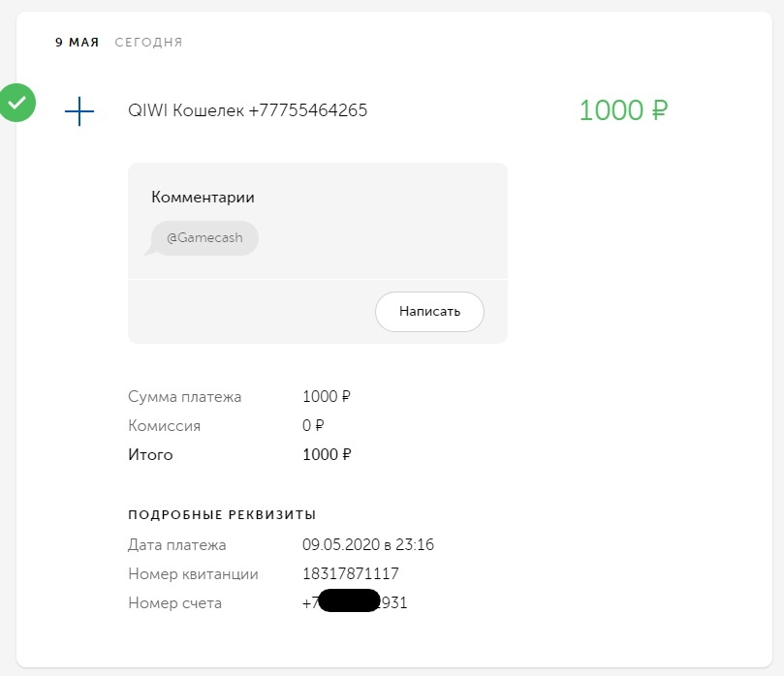Click the blue plus top-up icon
Image resolution: width=784 pixels, height=676 pixels.
(79, 111)
